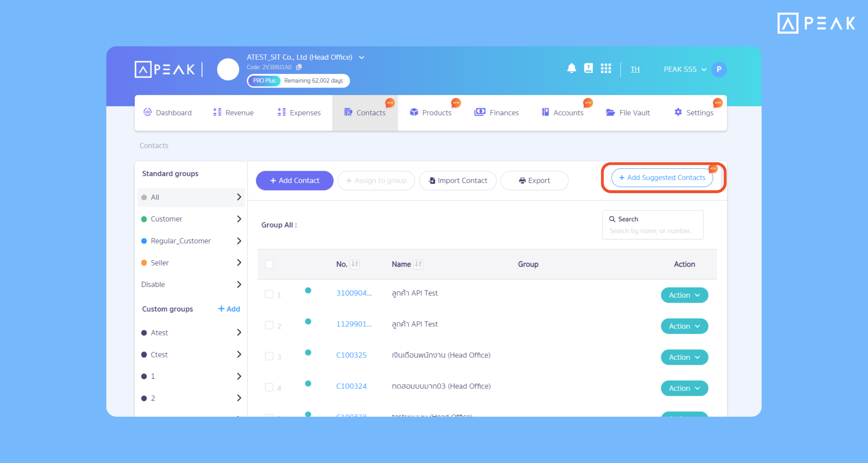The width and height of the screenshot is (868, 463).
Task: Expand the Seller group chevron
Action: 239,263
